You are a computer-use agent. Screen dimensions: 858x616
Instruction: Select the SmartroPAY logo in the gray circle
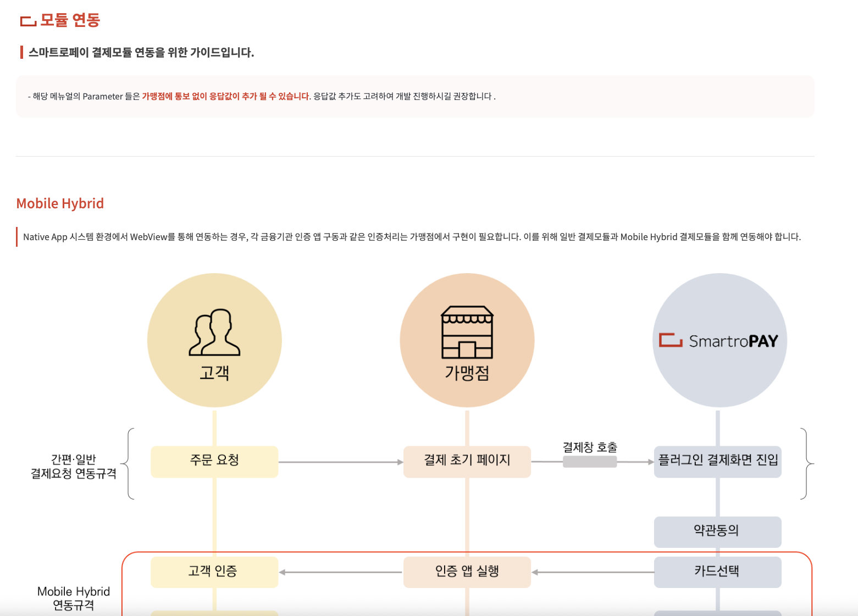coord(719,341)
